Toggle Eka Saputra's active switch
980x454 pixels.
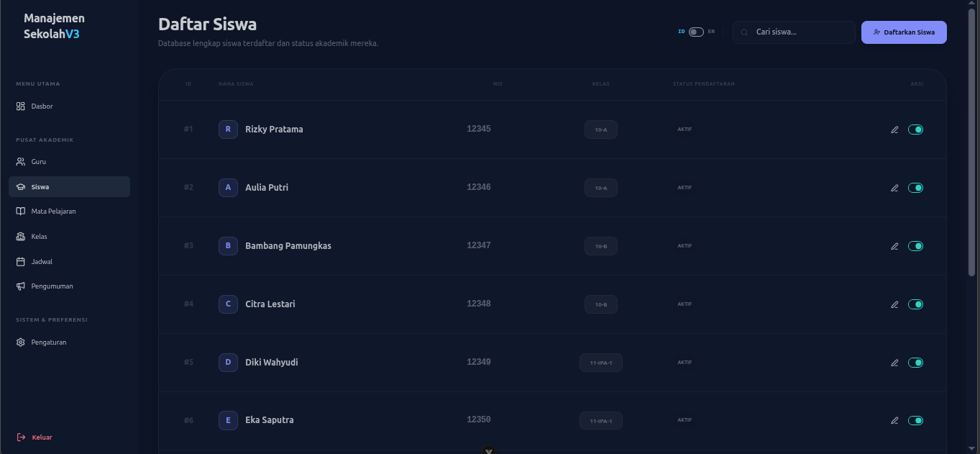point(915,421)
